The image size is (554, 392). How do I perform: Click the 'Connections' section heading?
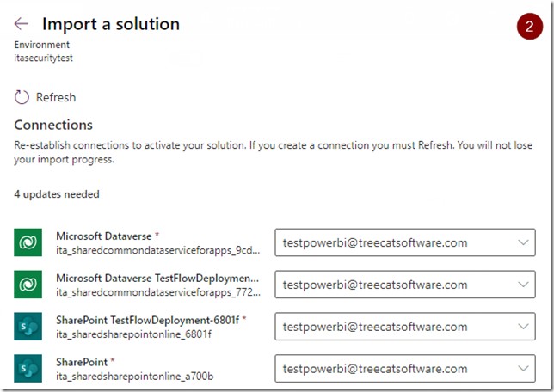[53, 125]
